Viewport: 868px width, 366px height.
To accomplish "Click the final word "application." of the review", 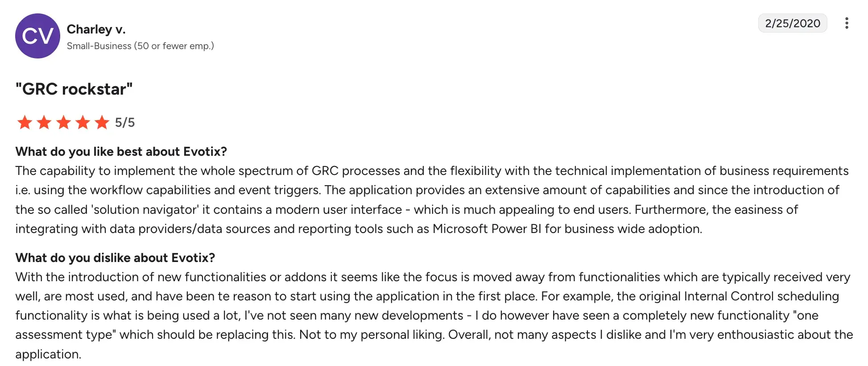I will (48, 354).
